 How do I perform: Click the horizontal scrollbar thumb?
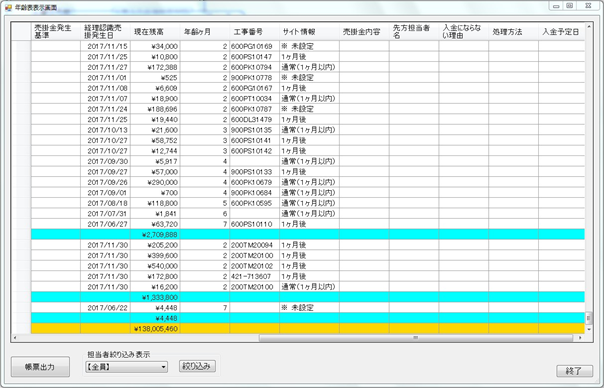click(416, 338)
